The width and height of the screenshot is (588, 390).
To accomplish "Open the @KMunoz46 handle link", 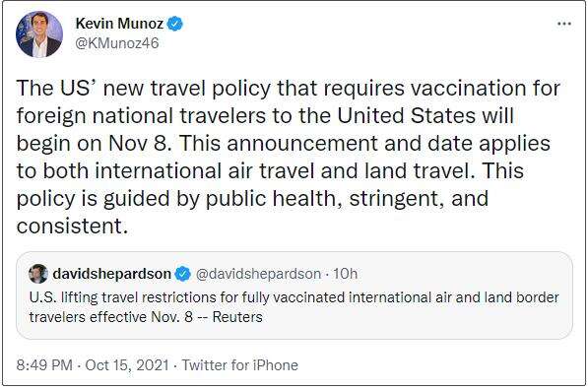I will click(117, 42).
